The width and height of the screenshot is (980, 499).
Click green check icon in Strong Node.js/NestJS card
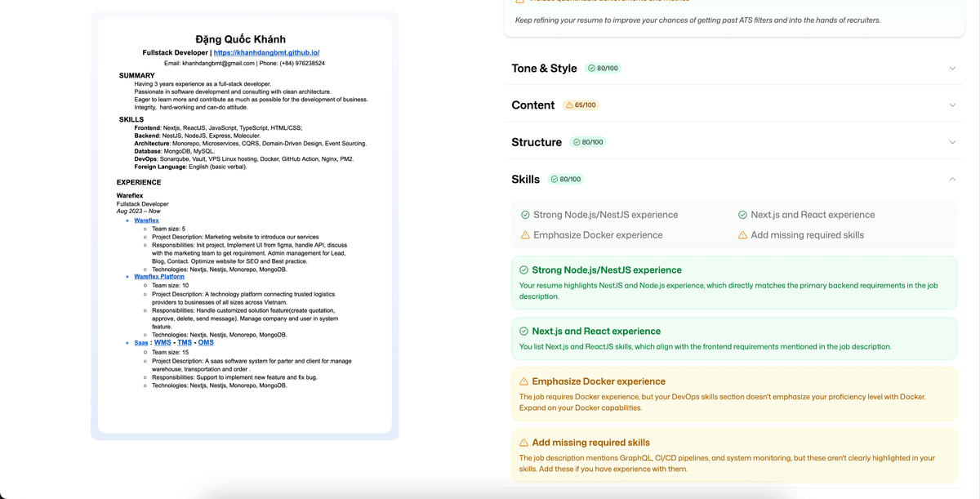point(523,270)
